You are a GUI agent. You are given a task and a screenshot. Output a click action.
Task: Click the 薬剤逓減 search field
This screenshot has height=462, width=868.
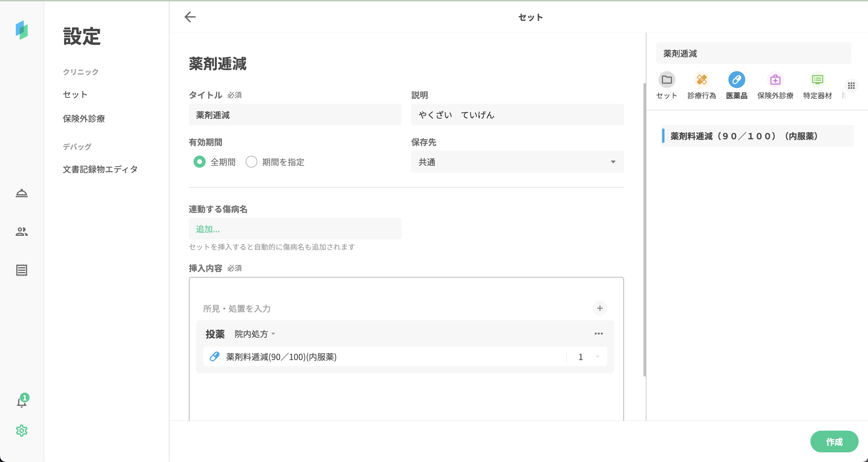tap(753, 53)
